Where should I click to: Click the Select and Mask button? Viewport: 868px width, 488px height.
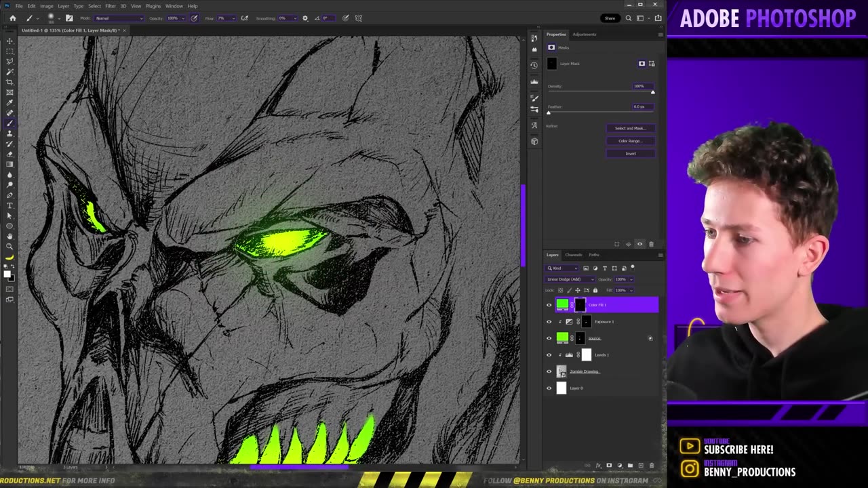point(630,128)
